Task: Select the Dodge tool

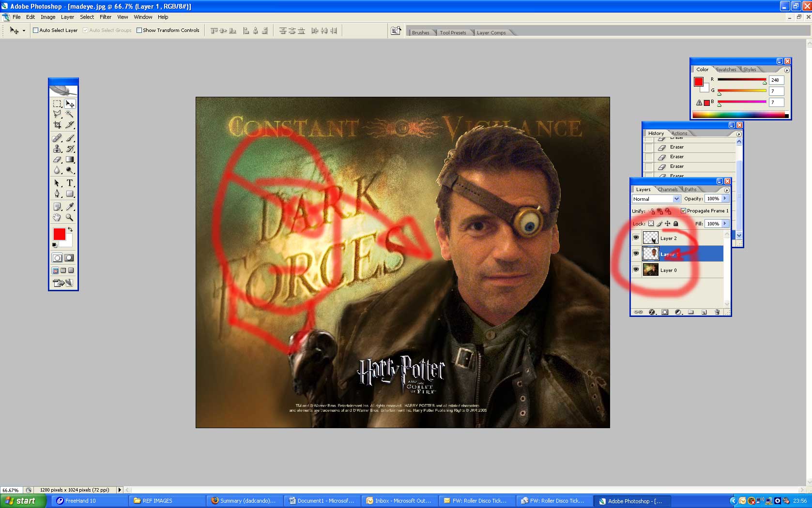Action: (x=70, y=170)
